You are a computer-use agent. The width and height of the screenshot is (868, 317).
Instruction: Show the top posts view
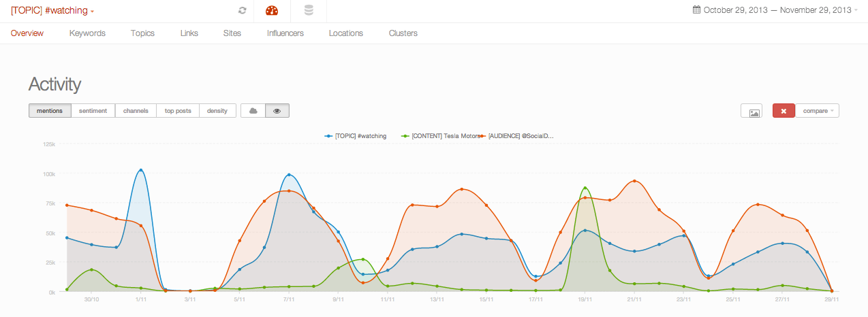[x=178, y=111]
